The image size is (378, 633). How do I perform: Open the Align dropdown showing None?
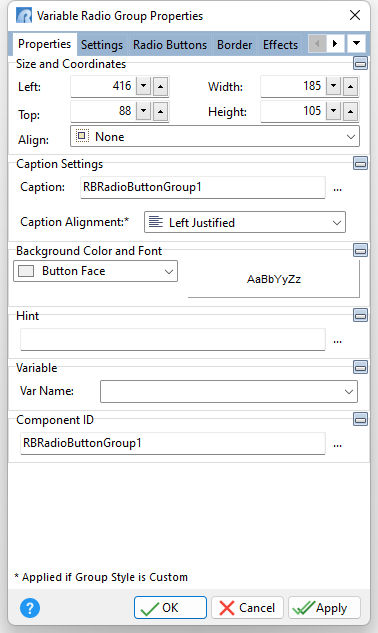point(215,136)
